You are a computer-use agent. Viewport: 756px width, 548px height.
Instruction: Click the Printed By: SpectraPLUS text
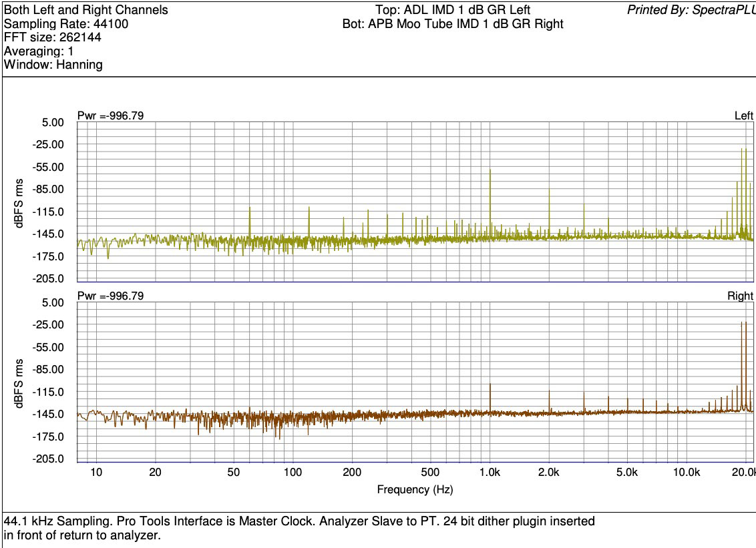(x=691, y=10)
